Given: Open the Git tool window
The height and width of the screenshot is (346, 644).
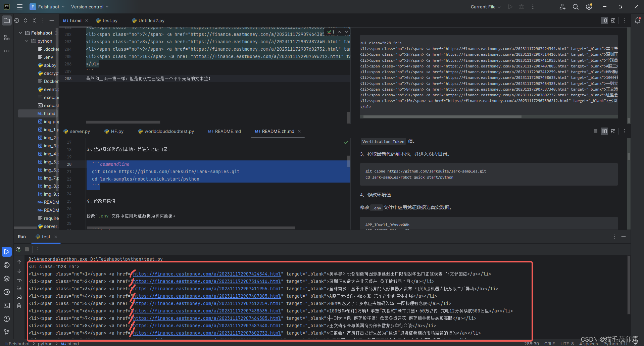Looking at the screenshot, I should (x=7, y=332).
